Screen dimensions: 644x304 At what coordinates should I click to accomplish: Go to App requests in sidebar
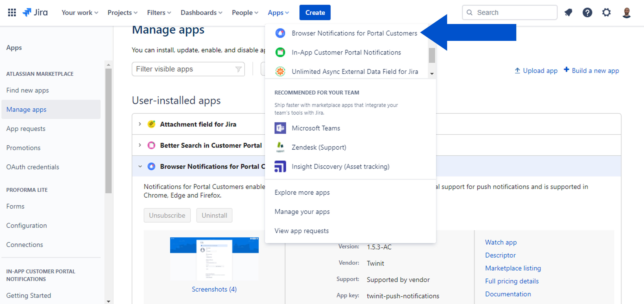pos(51,129)
